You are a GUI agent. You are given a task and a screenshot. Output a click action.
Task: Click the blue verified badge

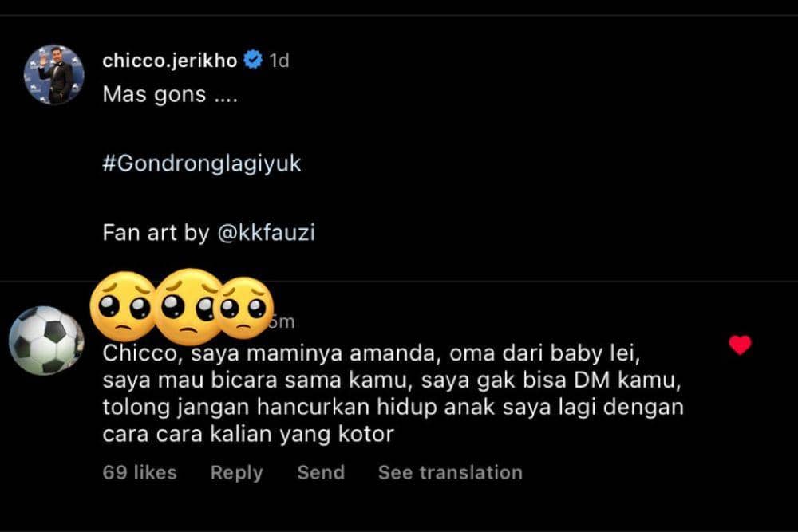[x=253, y=60]
